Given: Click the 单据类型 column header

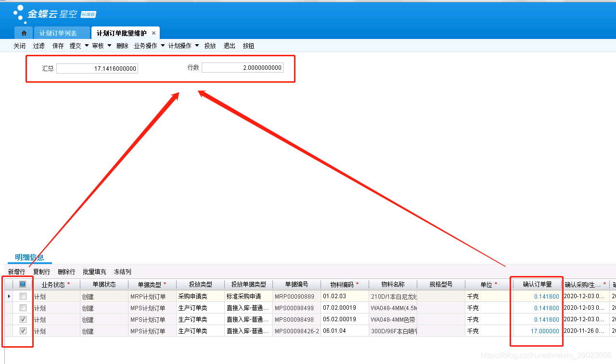Looking at the screenshot, I should [x=152, y=285].
